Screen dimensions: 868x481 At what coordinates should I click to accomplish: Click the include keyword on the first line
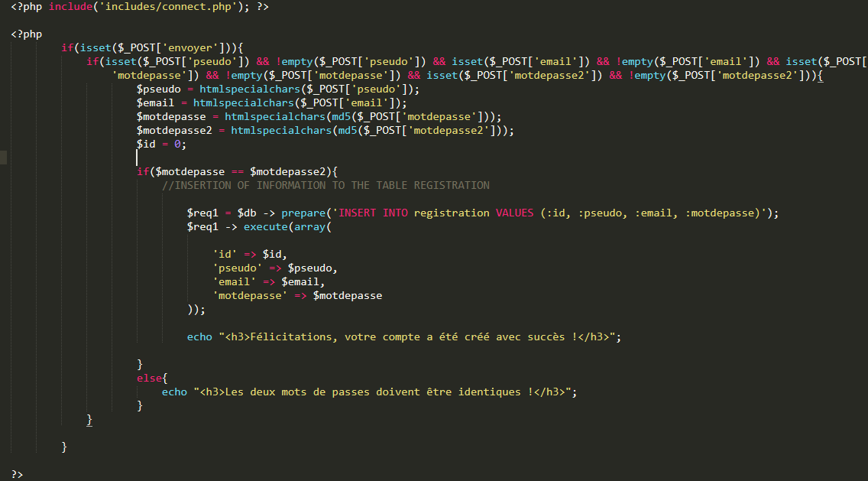click(70, 7)
